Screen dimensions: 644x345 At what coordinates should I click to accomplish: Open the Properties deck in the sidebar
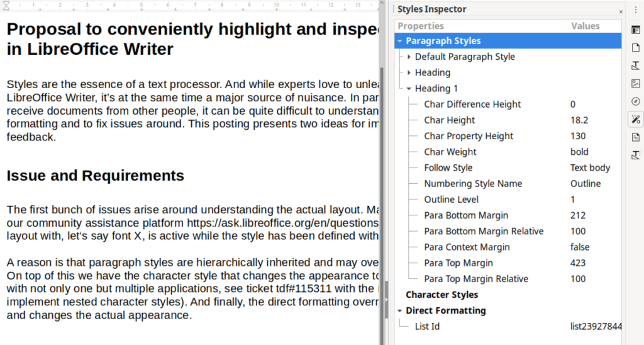[x=636, y=30]
